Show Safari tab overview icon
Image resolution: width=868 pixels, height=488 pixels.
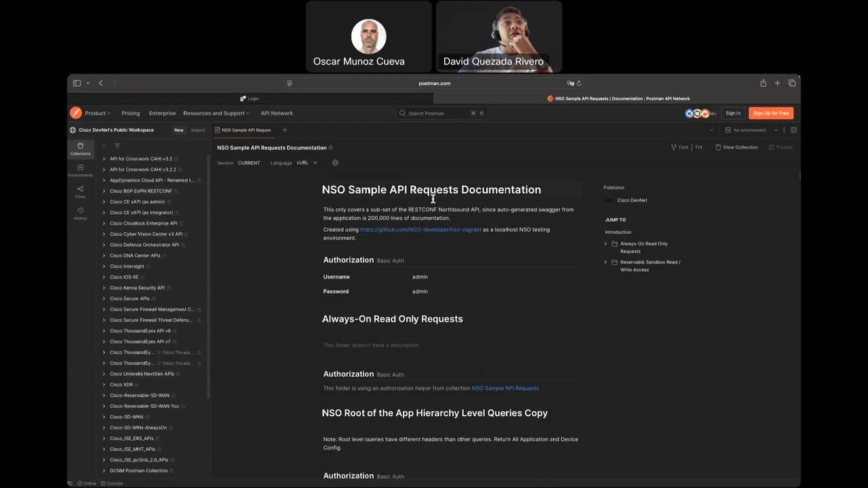[792, 83]
